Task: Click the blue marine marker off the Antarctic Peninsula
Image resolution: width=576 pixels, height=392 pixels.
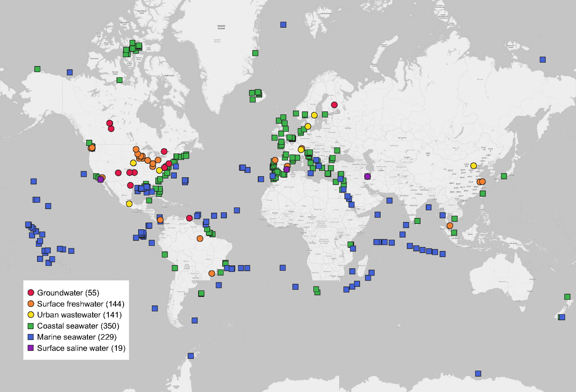Action: tap(191, 356)
